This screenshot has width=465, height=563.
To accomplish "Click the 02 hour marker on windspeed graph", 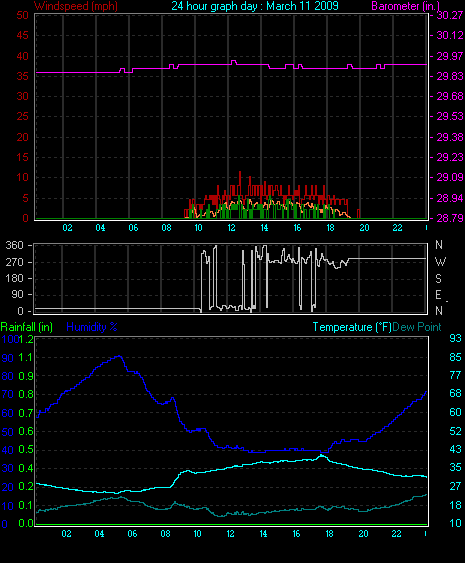I will tap(68, 228).
